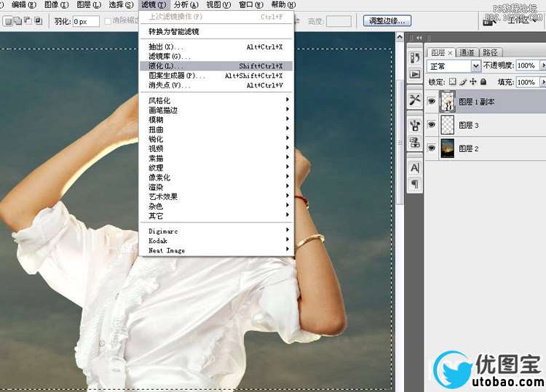Viewport: 546px width, 392px height.
Task: Expand the 艺术效果 submenu
Action: coord(216,196)
